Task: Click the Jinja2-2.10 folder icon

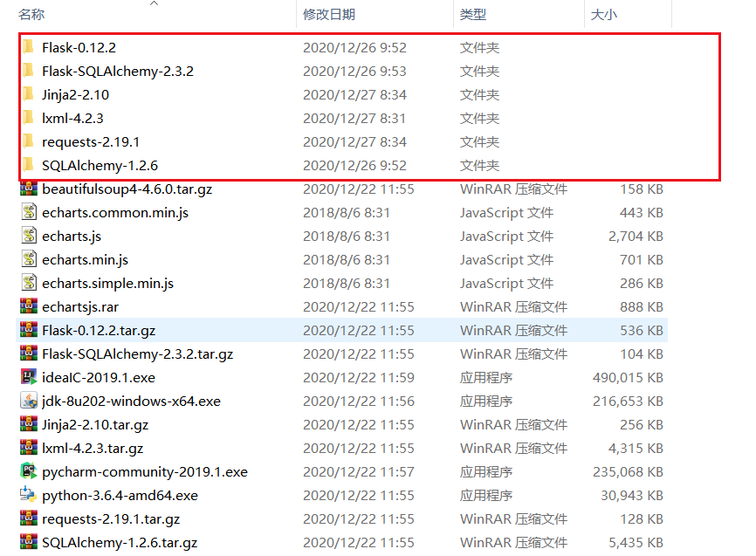Action: 29,94
